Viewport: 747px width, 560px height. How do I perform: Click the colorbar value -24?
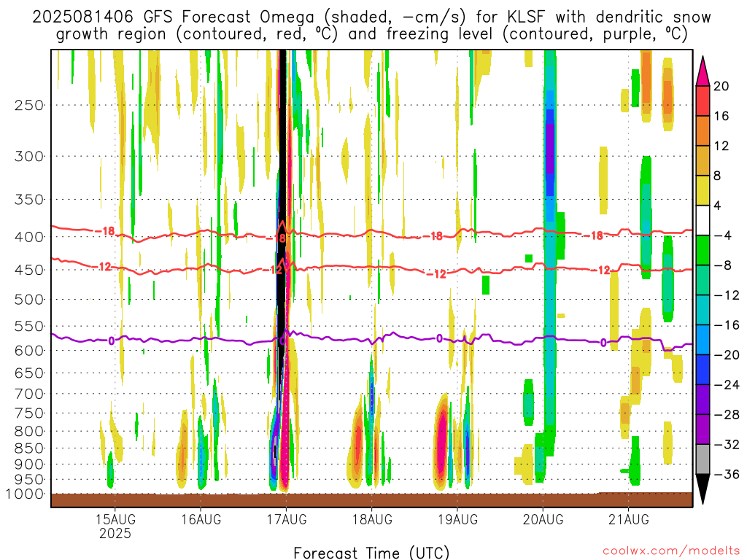tap(727, 385)
